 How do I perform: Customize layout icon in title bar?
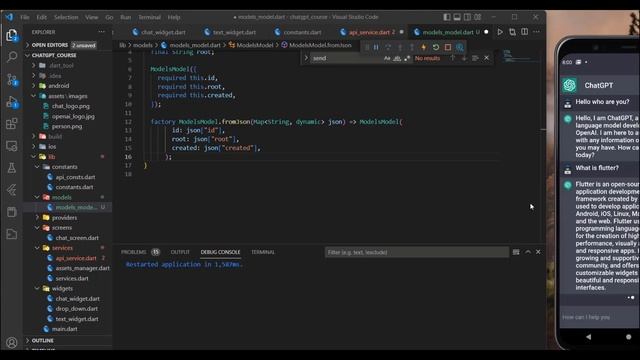478,17
